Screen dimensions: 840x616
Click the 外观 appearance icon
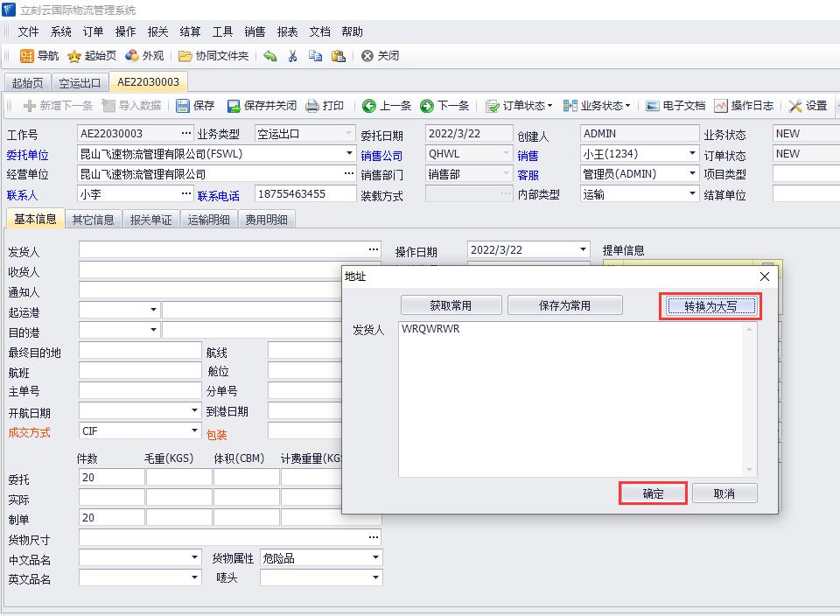coord(132,56)
